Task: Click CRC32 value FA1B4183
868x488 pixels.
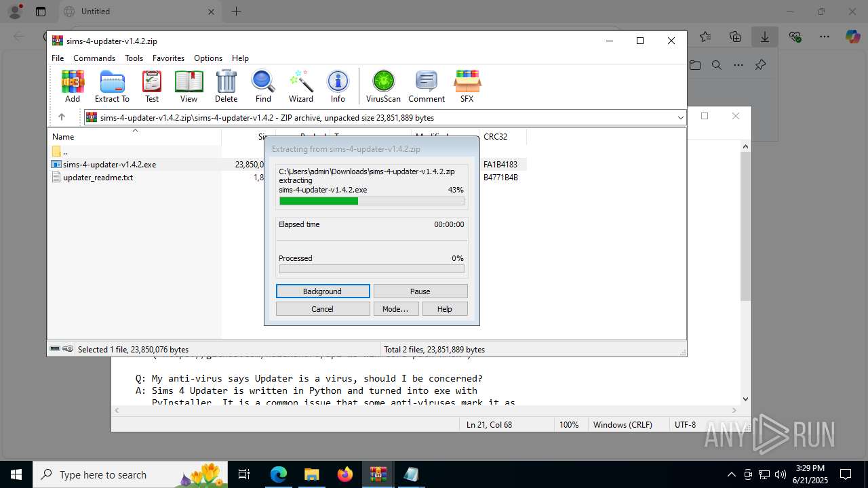Action: click(x=500, y=165)
